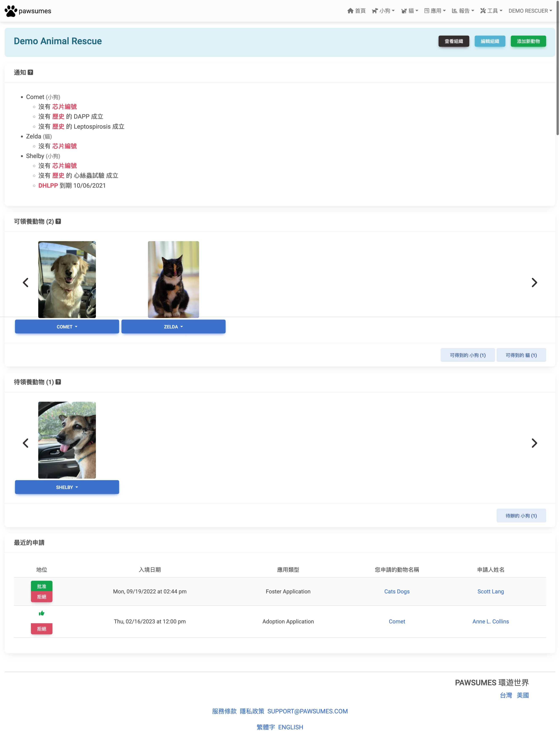Click the 添加新動物 button
This screenshot has width=560, height=738.
tap(528, 41)
